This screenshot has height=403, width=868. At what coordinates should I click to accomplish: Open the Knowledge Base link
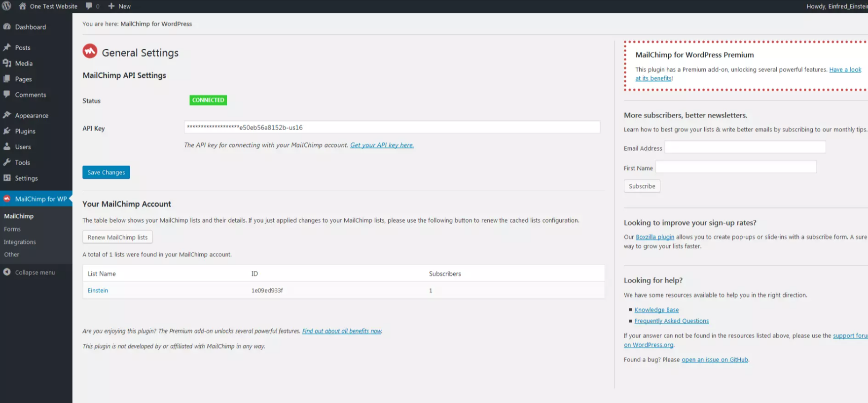pyautogui.click(x=656, y=310)
